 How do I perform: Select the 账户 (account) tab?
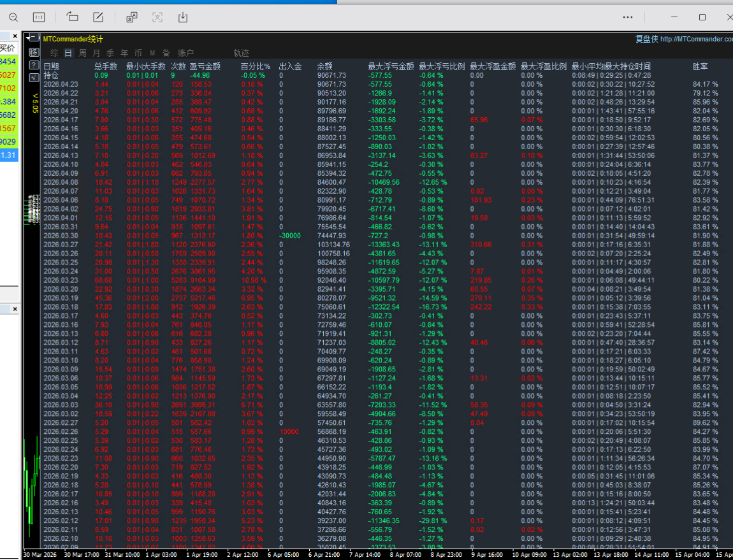coord(185,53)
